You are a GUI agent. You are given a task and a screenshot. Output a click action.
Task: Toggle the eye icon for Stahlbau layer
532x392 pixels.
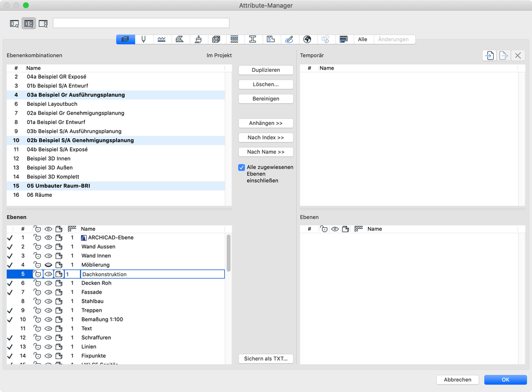coord(48,302)
